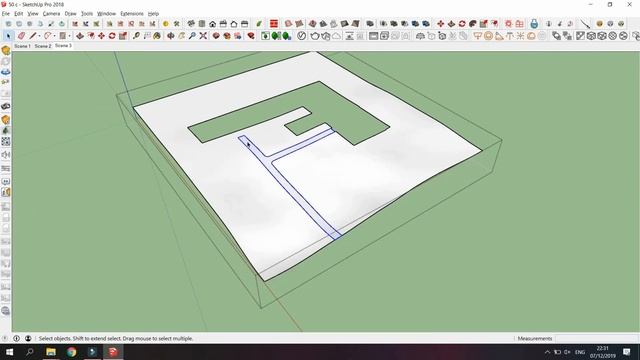The image size is (640, 360).
Task: Expand the Shapes tool dropdown arrow
Action: click(69, 36)
